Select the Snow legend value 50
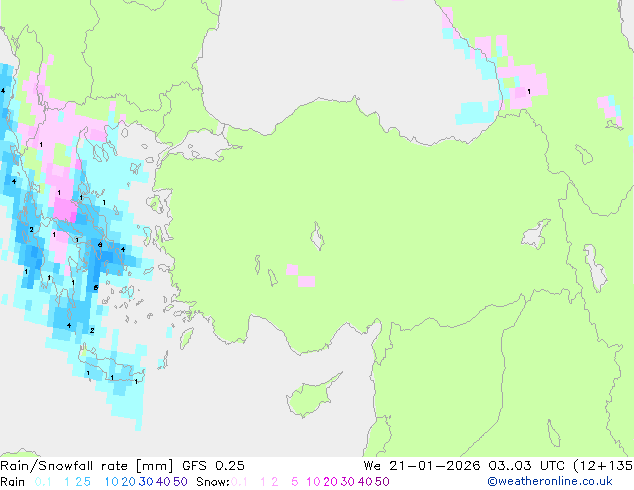Viewport: 634px width, 490px height. coord(383,482)
